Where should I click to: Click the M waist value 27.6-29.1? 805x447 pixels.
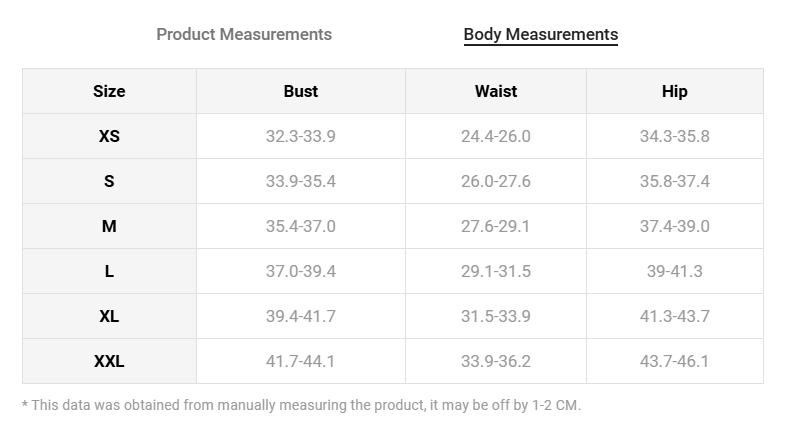click(495, 226)
